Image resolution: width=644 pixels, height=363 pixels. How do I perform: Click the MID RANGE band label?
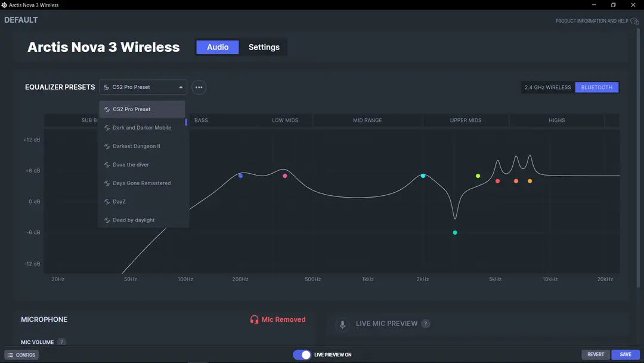367,120
